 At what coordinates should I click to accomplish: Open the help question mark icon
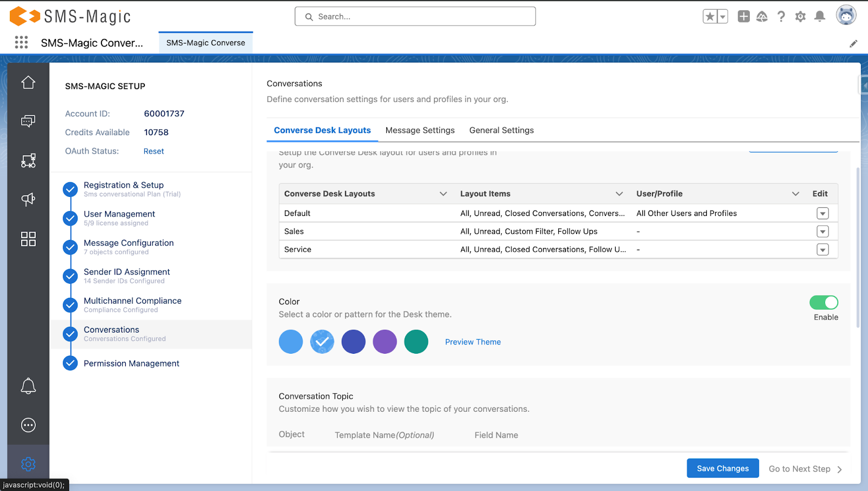click(x=781, y=17)
